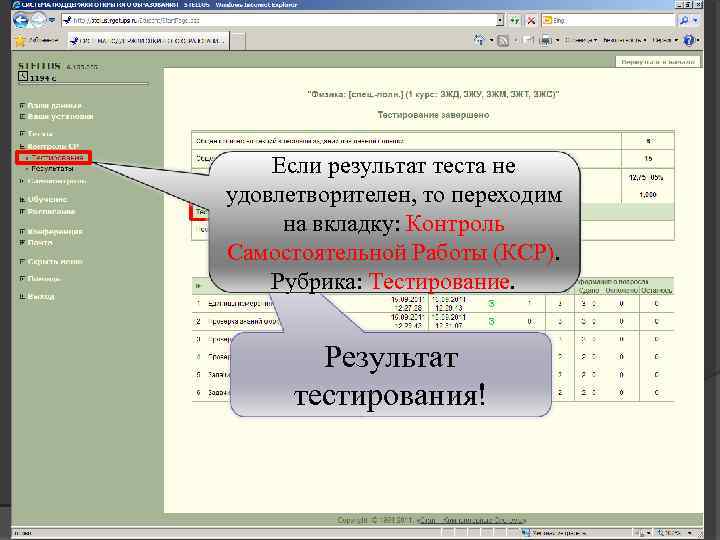Select 'Результаты' under Контроль СР

pos(52,169)
